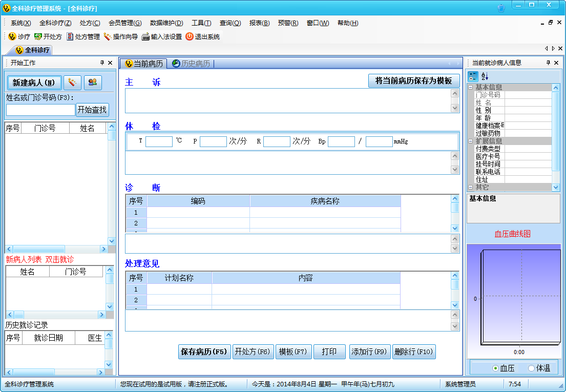
Task: Click 退出系统 power icon
Action: (190, 36)
